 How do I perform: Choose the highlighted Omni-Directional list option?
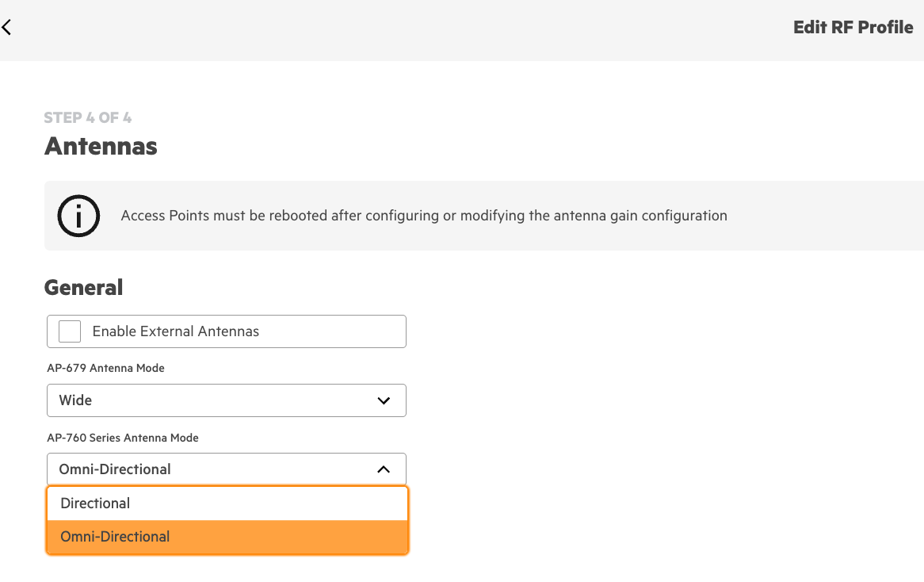point(227,537)
